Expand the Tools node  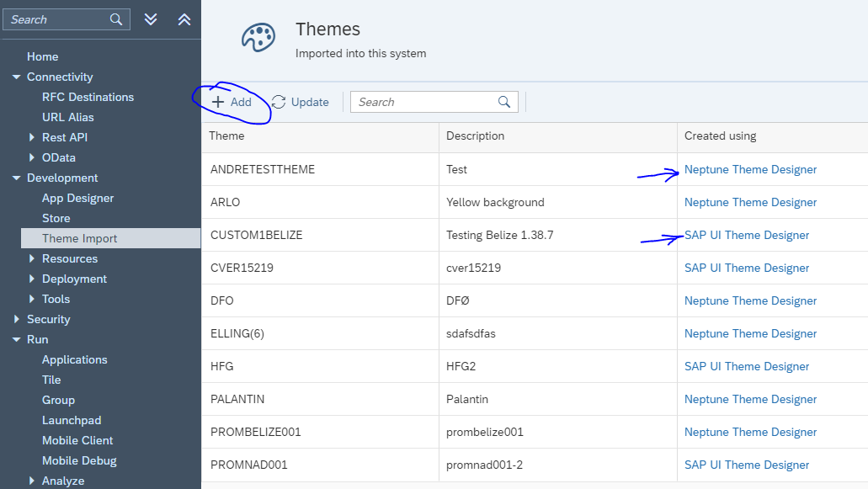pos(31,299)
